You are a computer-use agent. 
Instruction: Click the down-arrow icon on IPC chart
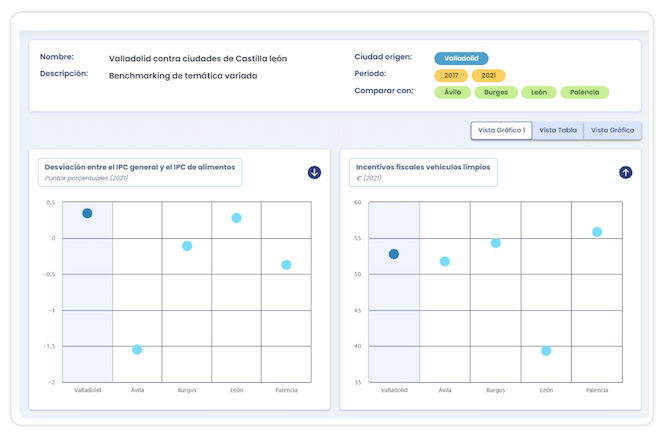pyautogui.click(x=314, y=173)
